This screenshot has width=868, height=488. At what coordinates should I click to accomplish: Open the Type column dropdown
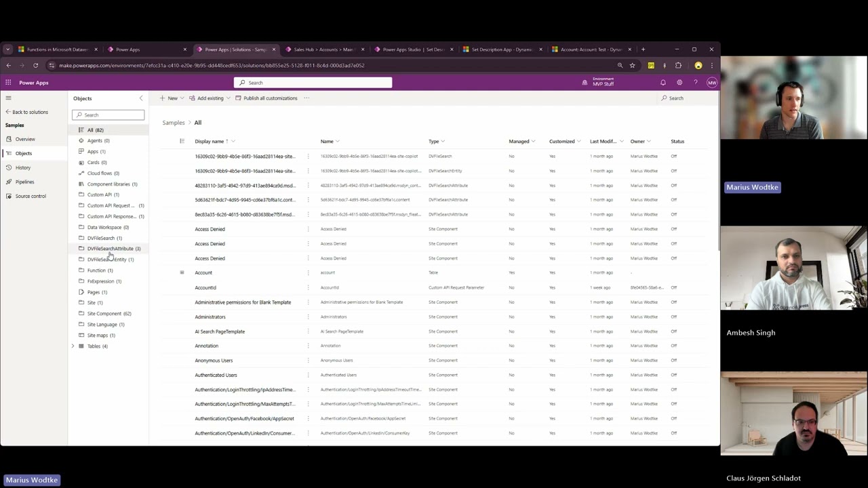pos(443,142)
